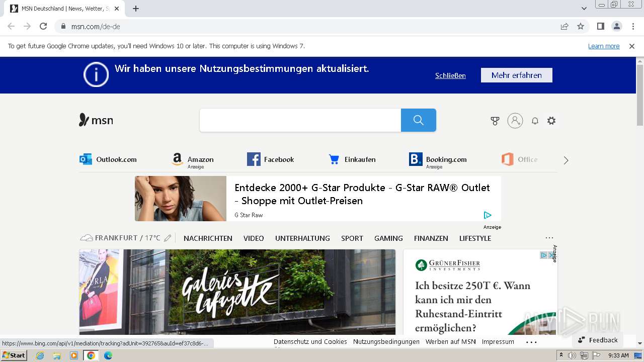Select the SPORT tab

(x=352, y=238)
